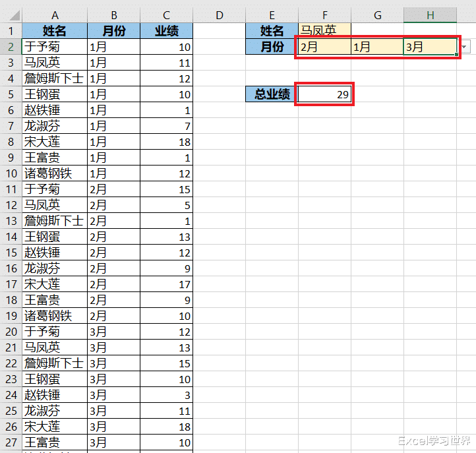
Task: Select cell A21 马凤英 in the 3月 row
Action: tap(55, 347)
